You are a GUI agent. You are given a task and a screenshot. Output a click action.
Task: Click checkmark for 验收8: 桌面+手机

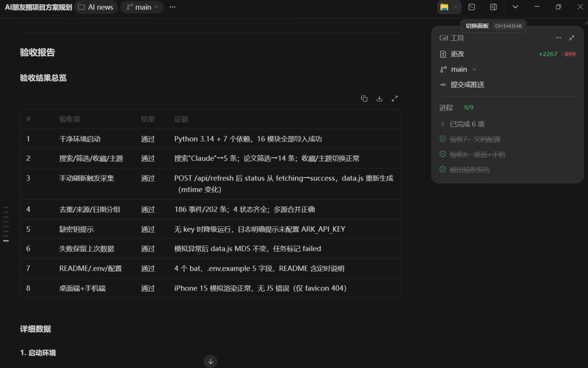(x=443, y=154)
